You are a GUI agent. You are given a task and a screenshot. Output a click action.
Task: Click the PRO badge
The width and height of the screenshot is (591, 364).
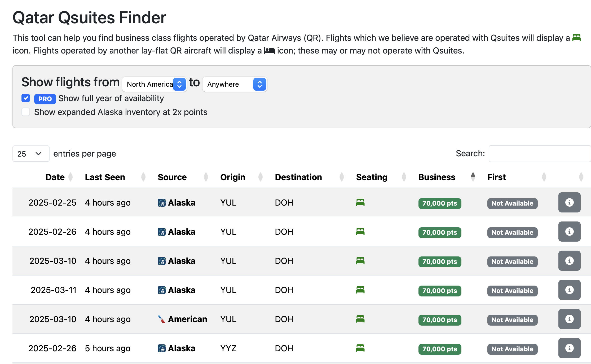[x=45, y=99]
